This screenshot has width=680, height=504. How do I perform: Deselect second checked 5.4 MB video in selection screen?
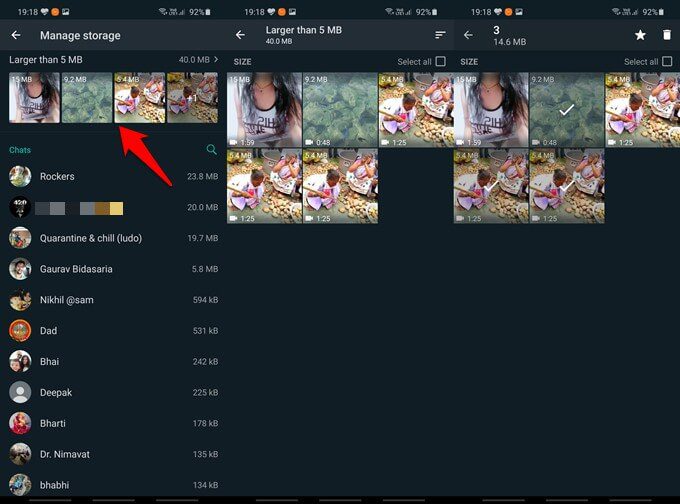pos(567,186)
